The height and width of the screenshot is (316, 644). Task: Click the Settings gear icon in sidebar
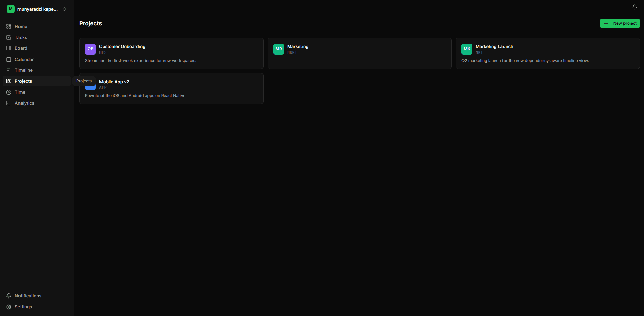pos(9,307)
